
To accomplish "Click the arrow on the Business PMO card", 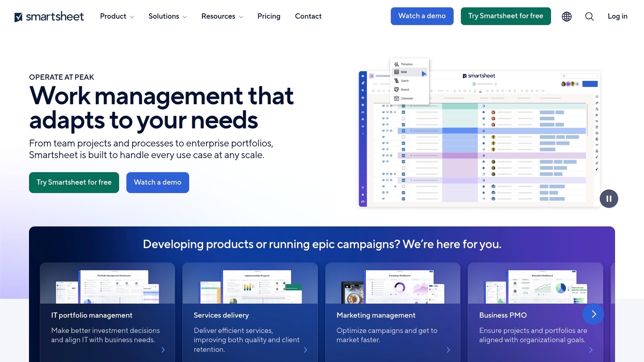I will pos(591,350).
